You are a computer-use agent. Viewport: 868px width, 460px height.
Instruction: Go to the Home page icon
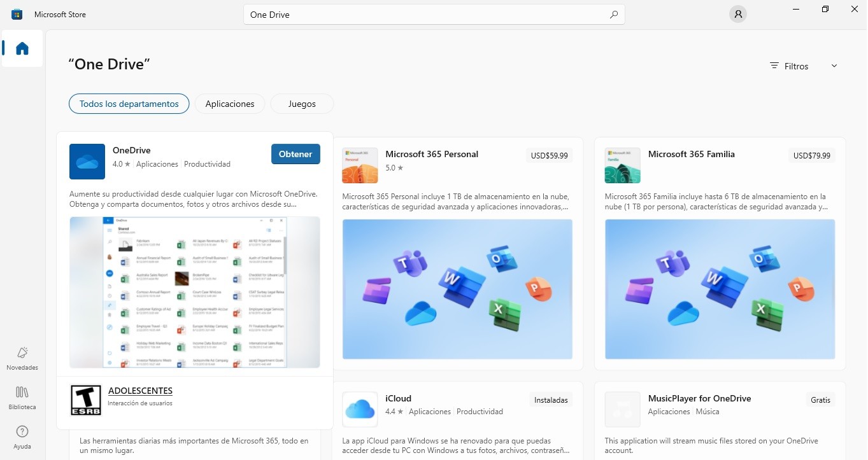(x=22, y=48)
